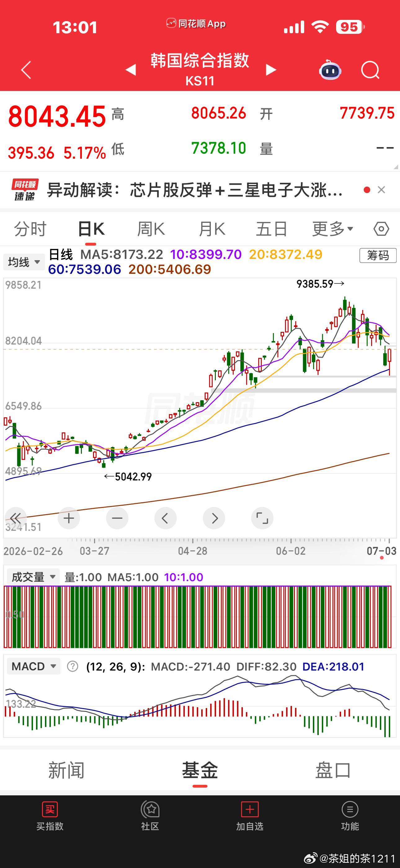Viewport: 400px width, 868px height.
Task: Tap the 同花顺App return label
Action: tap(196, 23)
